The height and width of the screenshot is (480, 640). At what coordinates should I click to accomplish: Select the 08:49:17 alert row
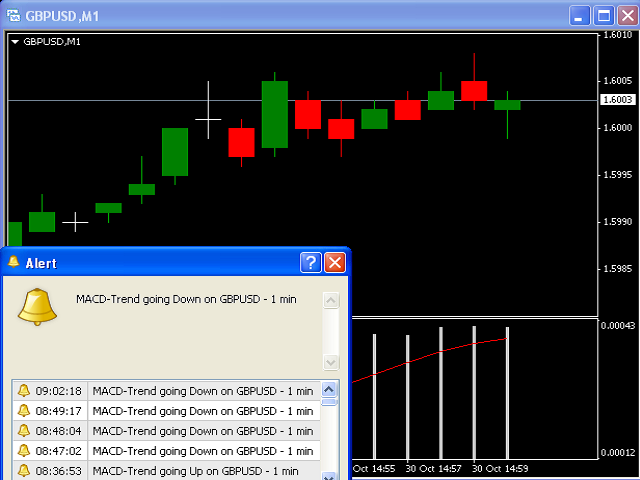point(167,411)
